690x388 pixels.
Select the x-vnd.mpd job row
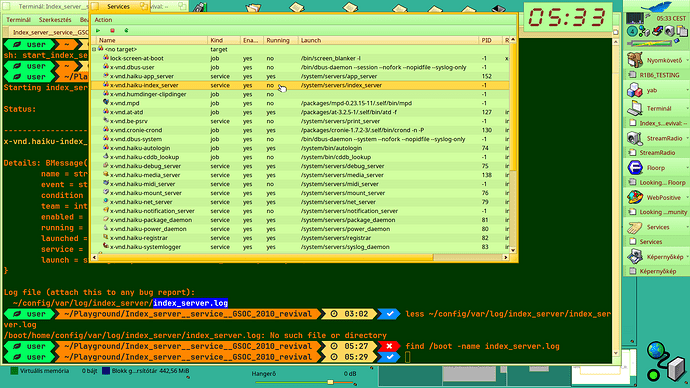(x=300, y=103)
